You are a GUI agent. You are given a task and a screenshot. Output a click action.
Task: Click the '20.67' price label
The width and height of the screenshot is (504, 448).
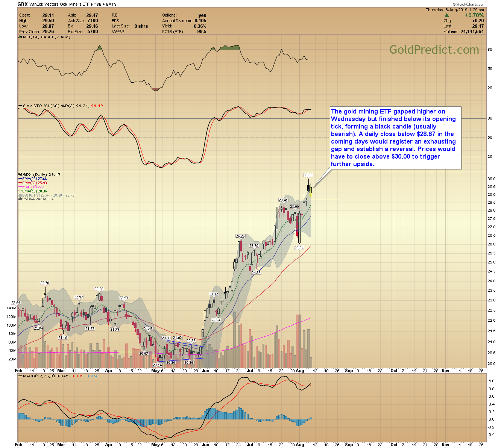point(143,354)
